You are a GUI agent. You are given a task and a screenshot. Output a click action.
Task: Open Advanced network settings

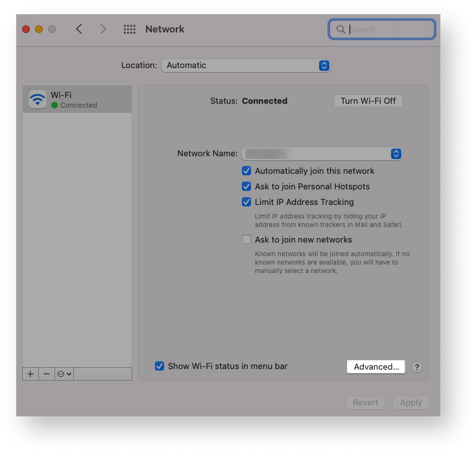pyautogui.click(x=376, y=366)
